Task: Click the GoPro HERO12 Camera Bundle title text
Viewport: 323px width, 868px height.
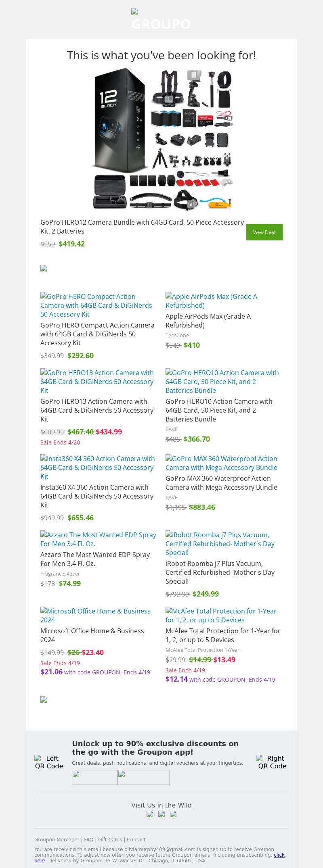Action: coord(142,227)
